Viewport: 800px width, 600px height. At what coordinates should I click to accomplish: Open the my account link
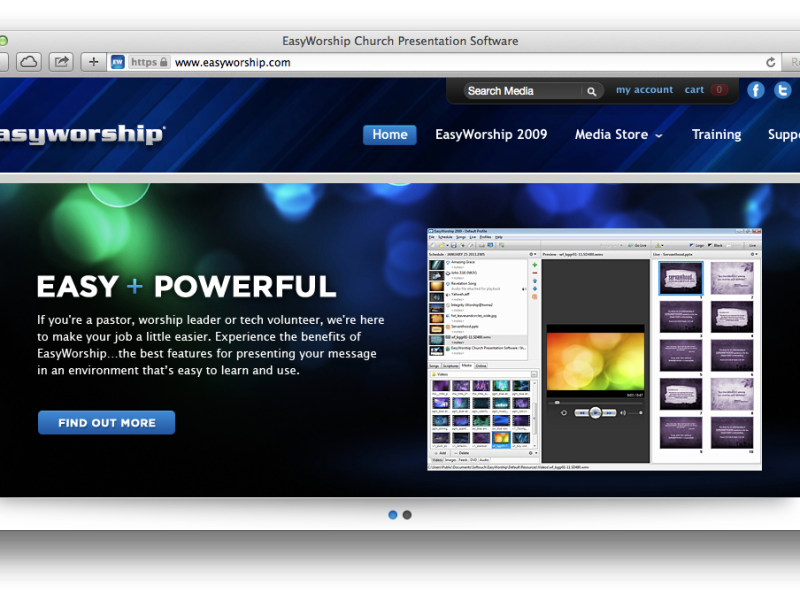point(644,90)
